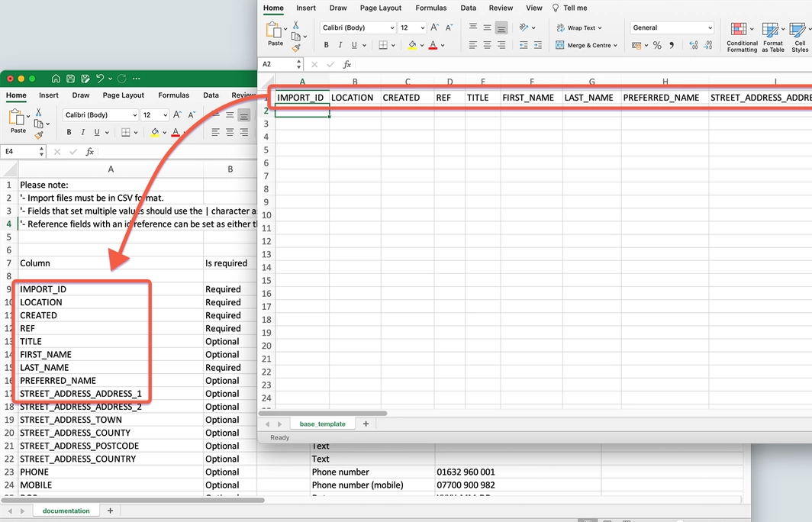Click Tell me search box
The height and width of the screenshot is (522, 812).
click(x=569, y=8)
